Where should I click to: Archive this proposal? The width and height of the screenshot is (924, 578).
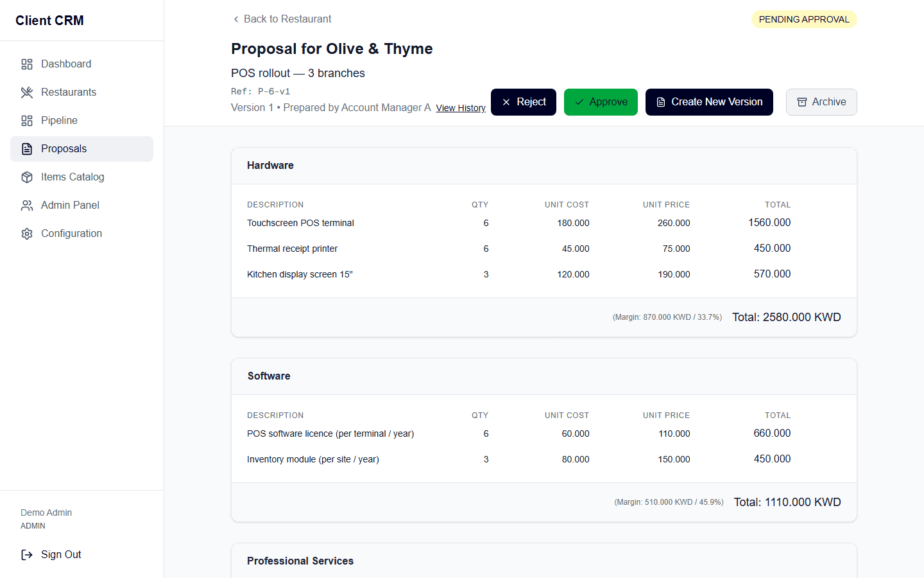821,102
